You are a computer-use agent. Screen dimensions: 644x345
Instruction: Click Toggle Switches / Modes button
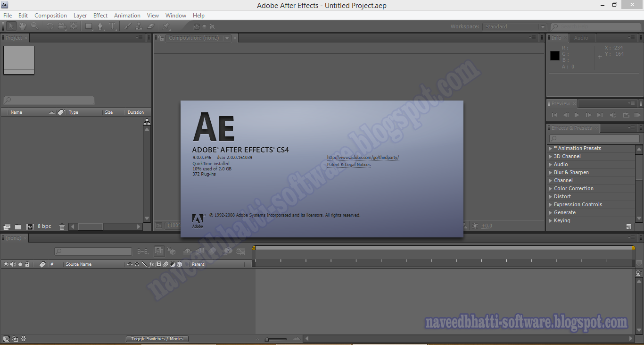[157, 338]
